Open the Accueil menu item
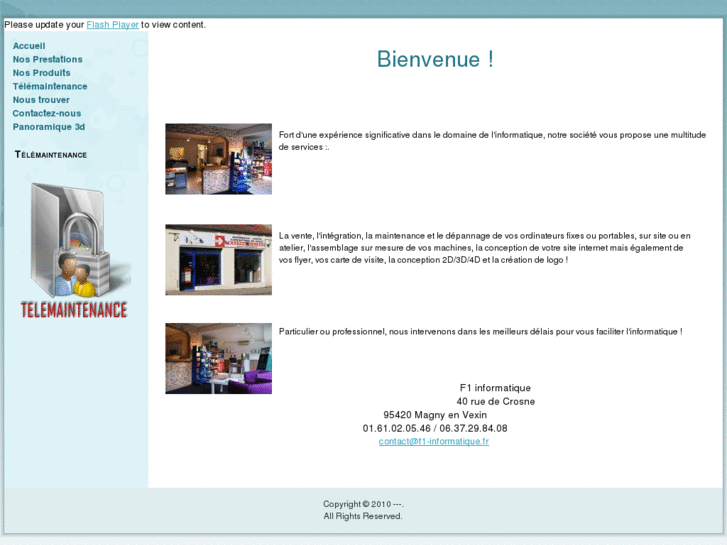Image resolution: width=727 pixels, height=545 pixels. [x=29, y=46]
